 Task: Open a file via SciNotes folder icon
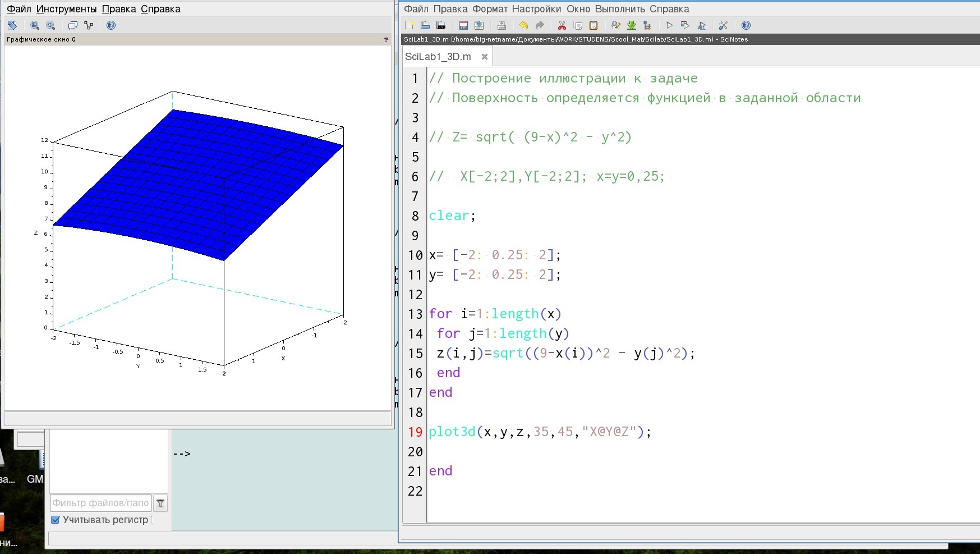tap(425, 25)
